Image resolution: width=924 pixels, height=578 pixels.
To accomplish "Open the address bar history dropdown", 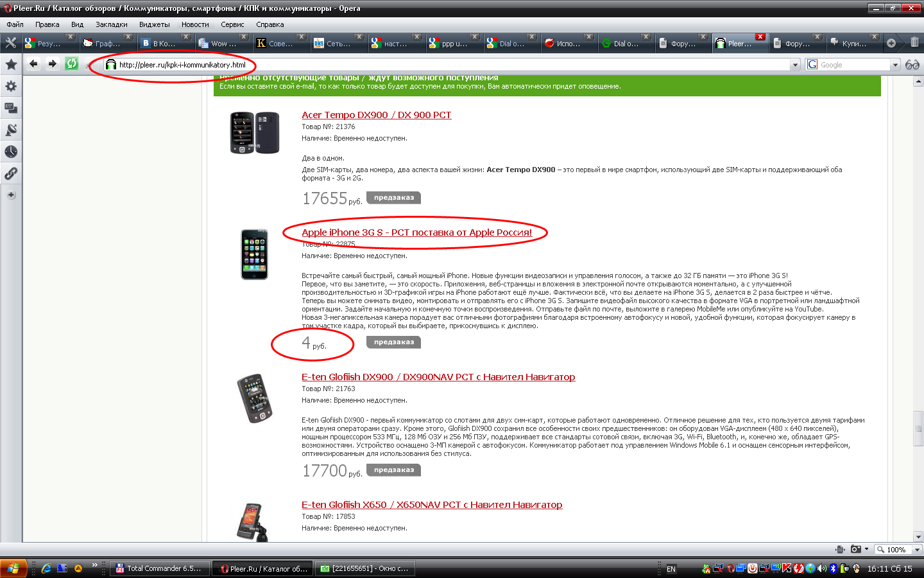I will click(796, 65).
